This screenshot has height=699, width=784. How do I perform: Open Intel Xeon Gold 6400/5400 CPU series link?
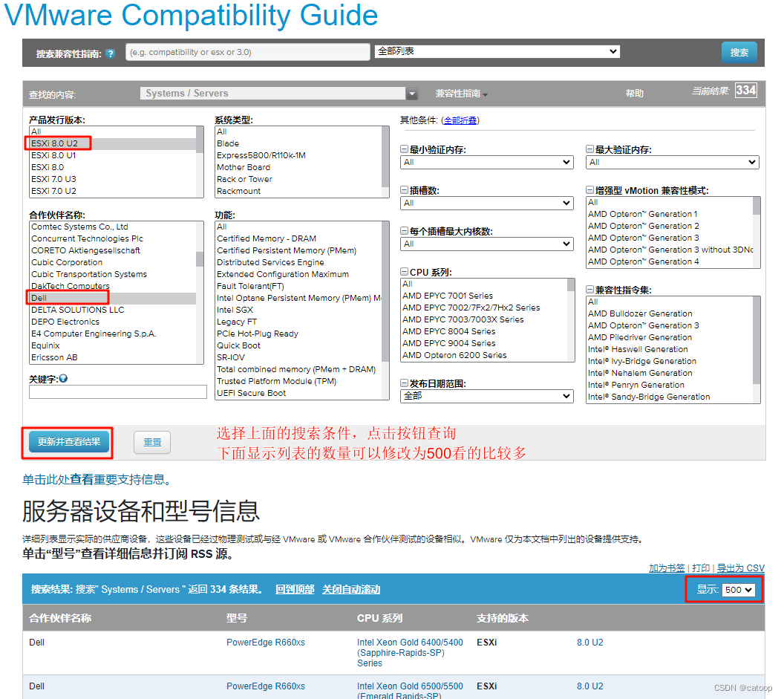click(x=410, y=652)
